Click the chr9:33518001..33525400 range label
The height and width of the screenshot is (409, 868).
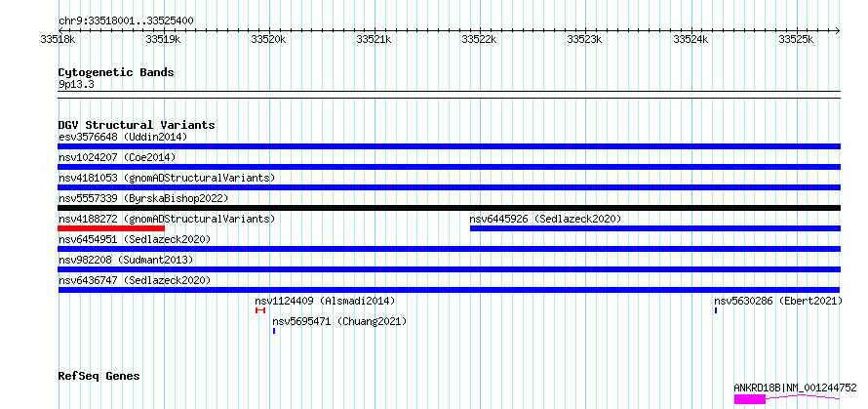(x=126, y=21)
